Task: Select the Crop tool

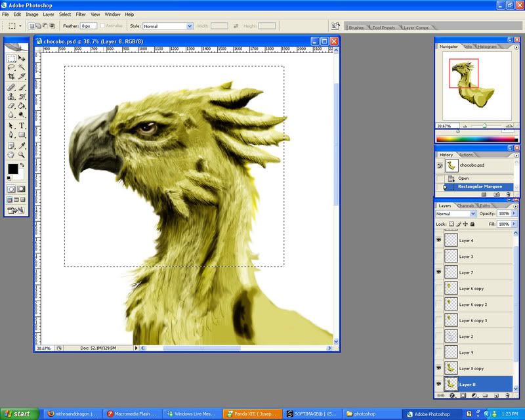Action: (x=11, y=76)
